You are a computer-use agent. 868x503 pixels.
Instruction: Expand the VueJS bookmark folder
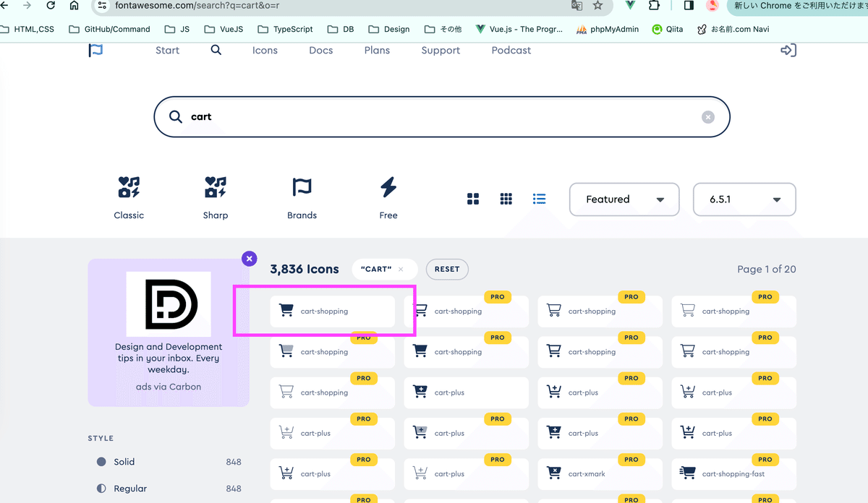(x=224, y=30)
